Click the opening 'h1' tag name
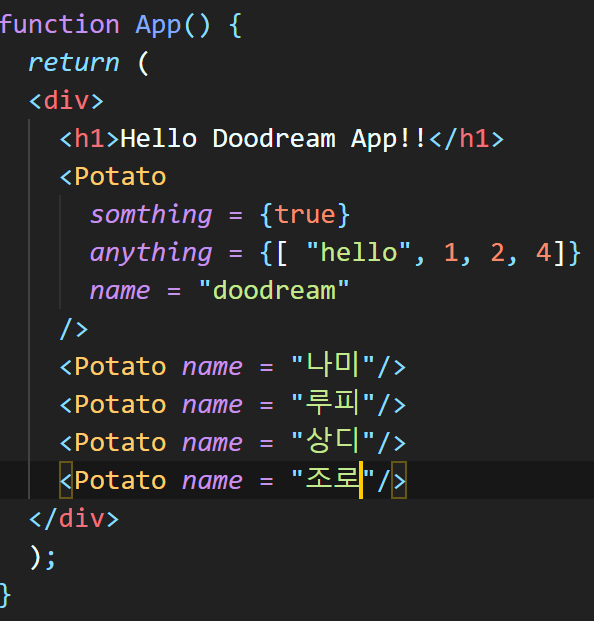Image resolution: width=594 pixels, height=621 pixels. click(89, 139)
